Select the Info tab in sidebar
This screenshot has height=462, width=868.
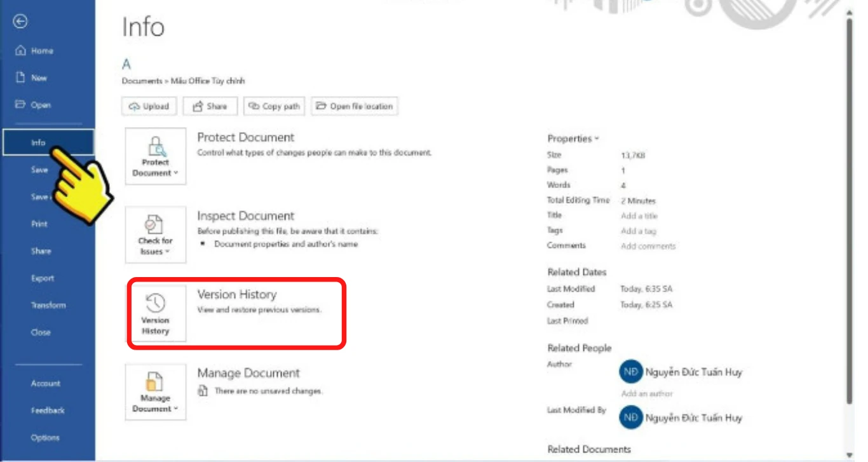[x=48, y=142]
